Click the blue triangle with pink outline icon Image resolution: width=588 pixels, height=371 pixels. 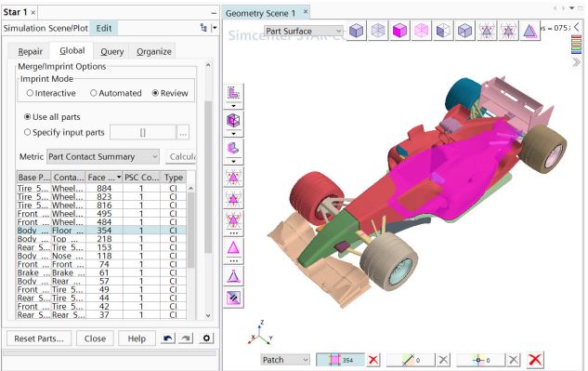[x=530, y=31]
